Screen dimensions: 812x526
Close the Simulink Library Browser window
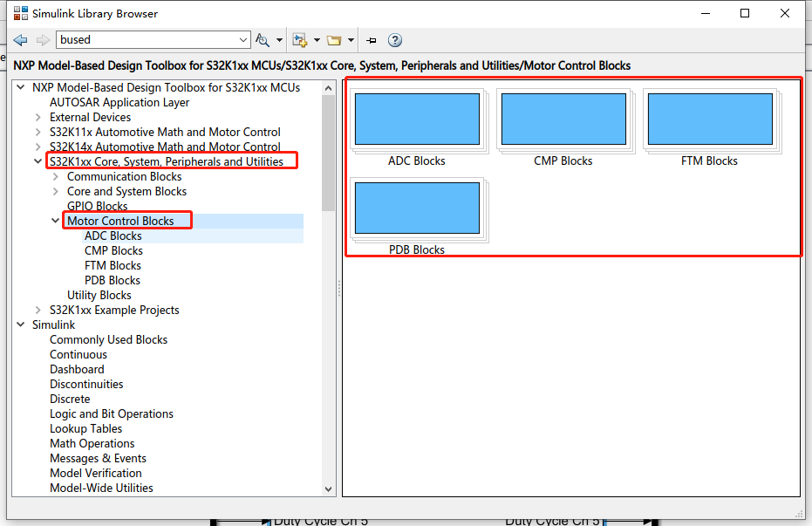coord(785,13)
